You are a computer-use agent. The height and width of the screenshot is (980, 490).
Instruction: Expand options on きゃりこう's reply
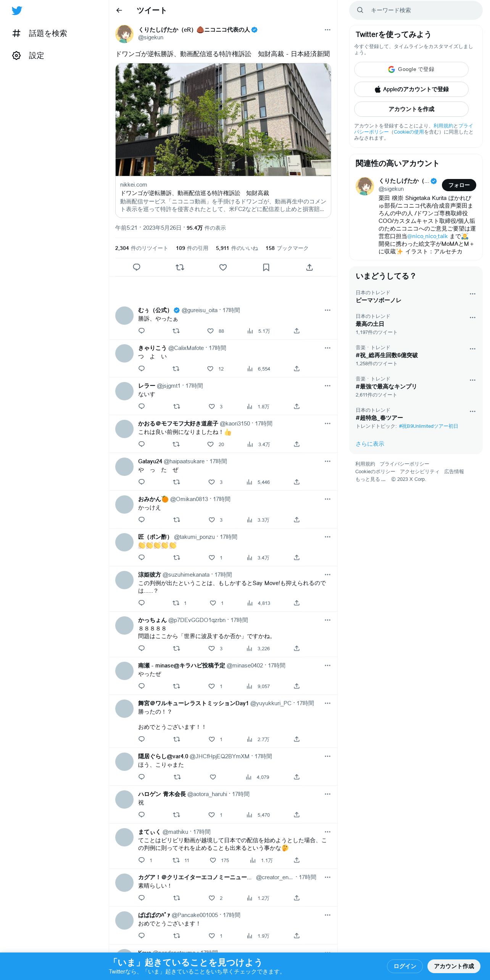click(x=327, y=348)
